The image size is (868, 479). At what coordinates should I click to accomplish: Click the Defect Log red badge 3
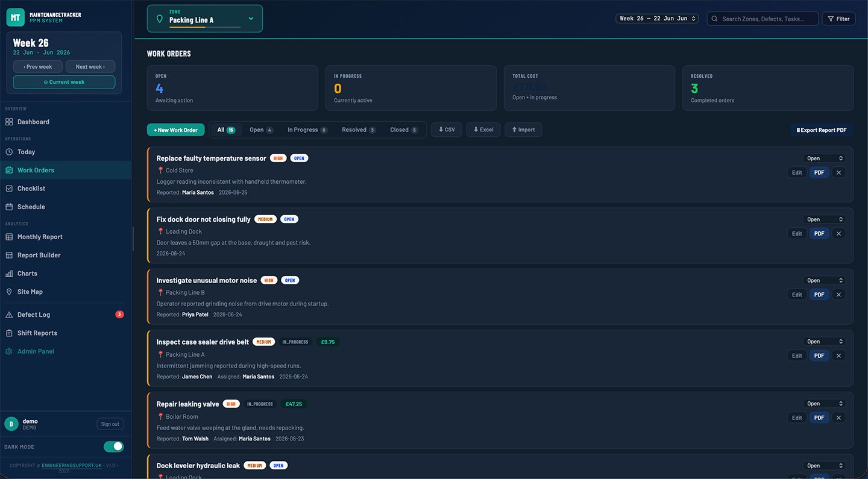pyautogui.click(x=119, y=315)
